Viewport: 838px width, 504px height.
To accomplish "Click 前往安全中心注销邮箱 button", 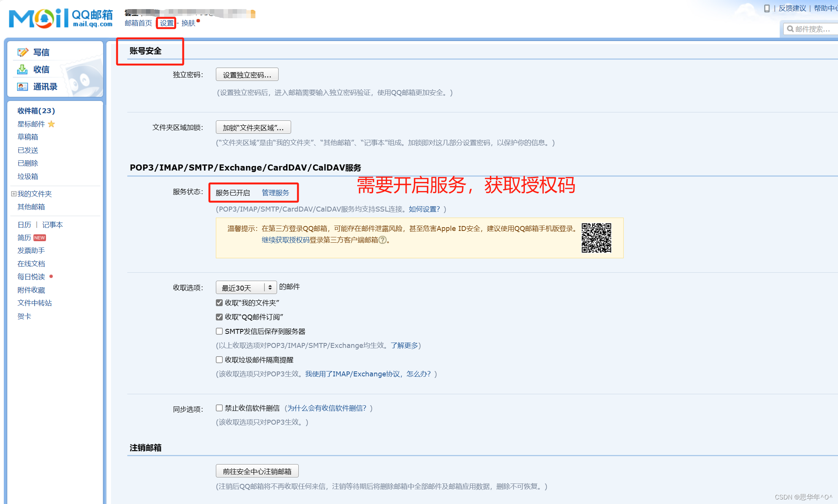I will (257, 471).
